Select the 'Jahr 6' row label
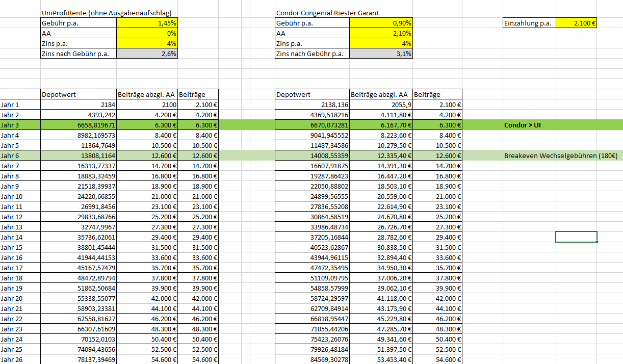The height and width of the screenshot is (364, 623). [x=10, y=155]
